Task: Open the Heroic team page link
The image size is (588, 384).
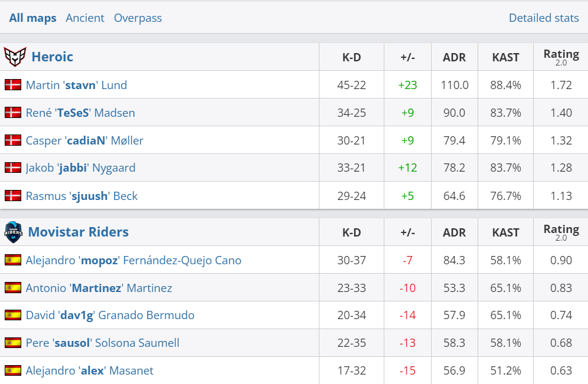Action: pyautogui.click(x=52, y=57)
